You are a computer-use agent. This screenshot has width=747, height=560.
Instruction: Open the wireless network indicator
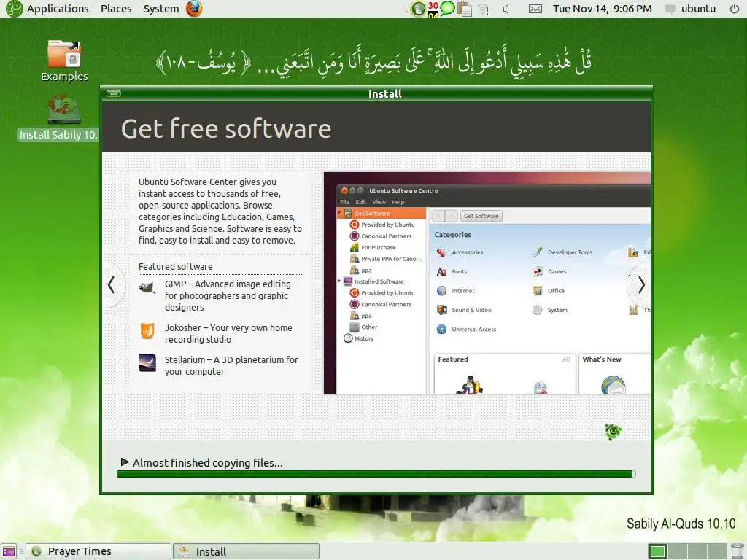tap(484, 9)
